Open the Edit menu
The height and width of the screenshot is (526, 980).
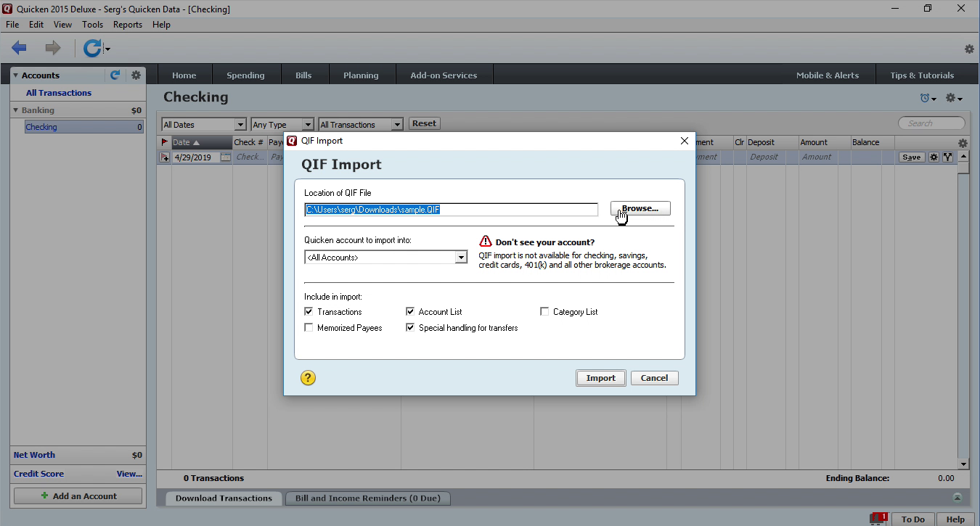click(36, 25)
